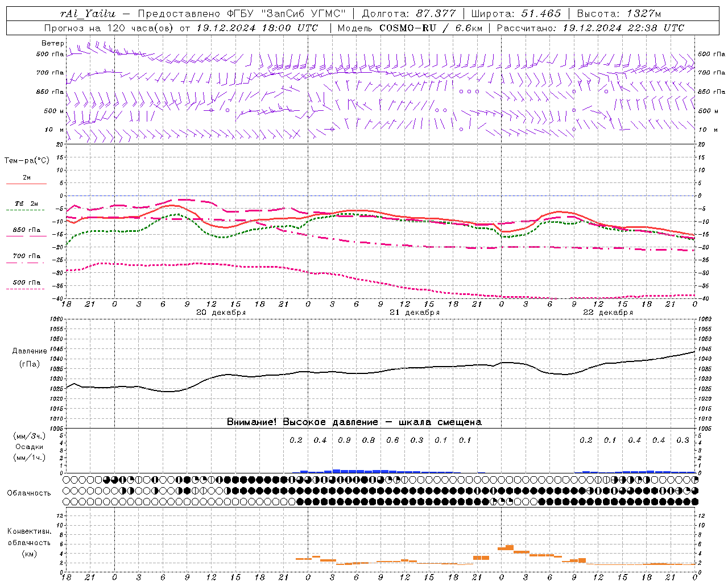Click the Высота: 1327м elevation text
The width and height of the screenshot is (728, 582).
pyautogui.click(x=619, y=14)
